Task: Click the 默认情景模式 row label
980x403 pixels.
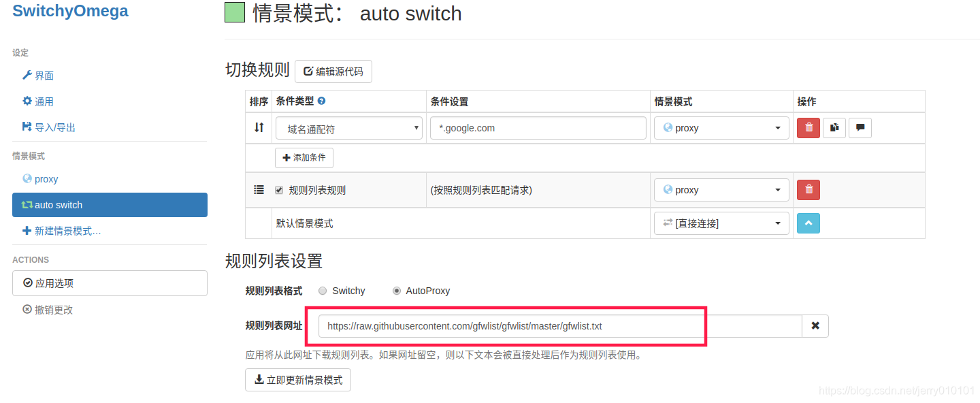Action: (x=304, y=223)
